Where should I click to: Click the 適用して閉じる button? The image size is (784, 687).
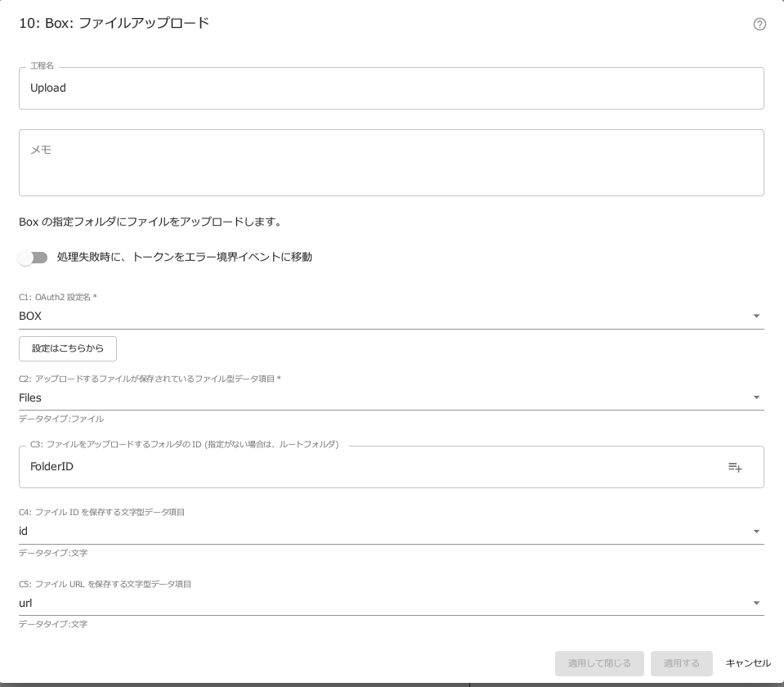coord(599,663)
